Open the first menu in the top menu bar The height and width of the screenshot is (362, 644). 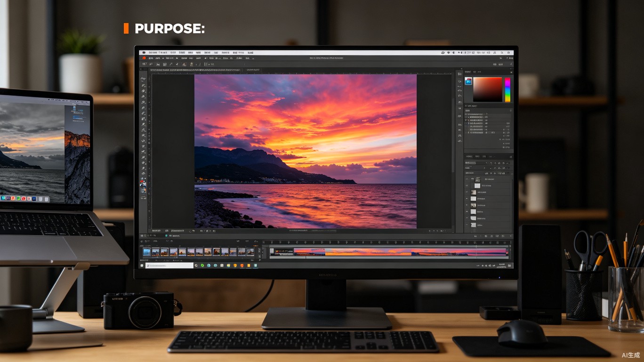(x=153, y=53)
